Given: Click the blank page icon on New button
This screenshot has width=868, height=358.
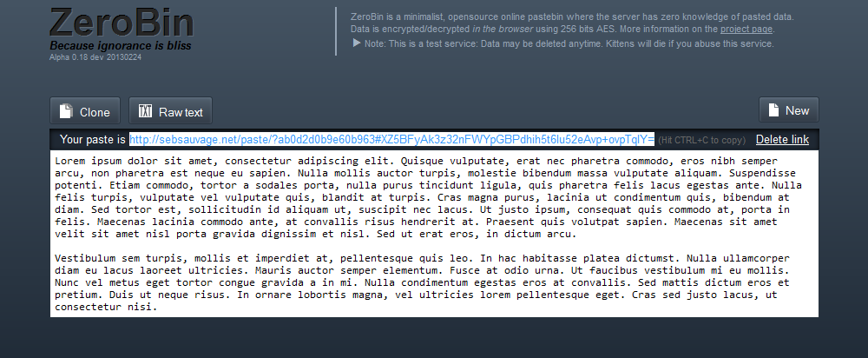Looking at the screenshot, I should pos(774,109).
